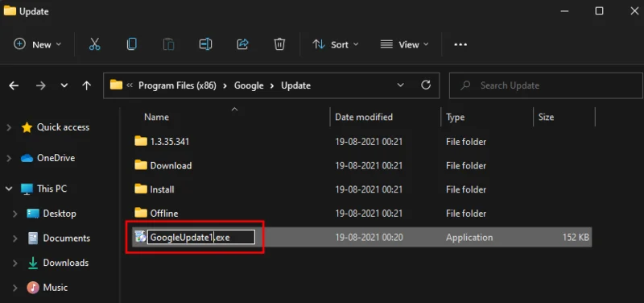Go up one folder level arrow
This screenshot has height=303, width=644.
coord(86,85)
